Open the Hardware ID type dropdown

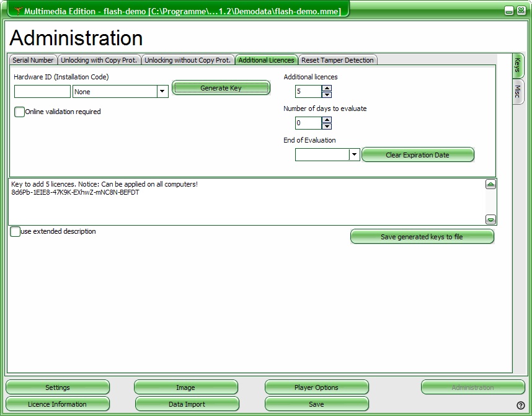click(162, 92)
